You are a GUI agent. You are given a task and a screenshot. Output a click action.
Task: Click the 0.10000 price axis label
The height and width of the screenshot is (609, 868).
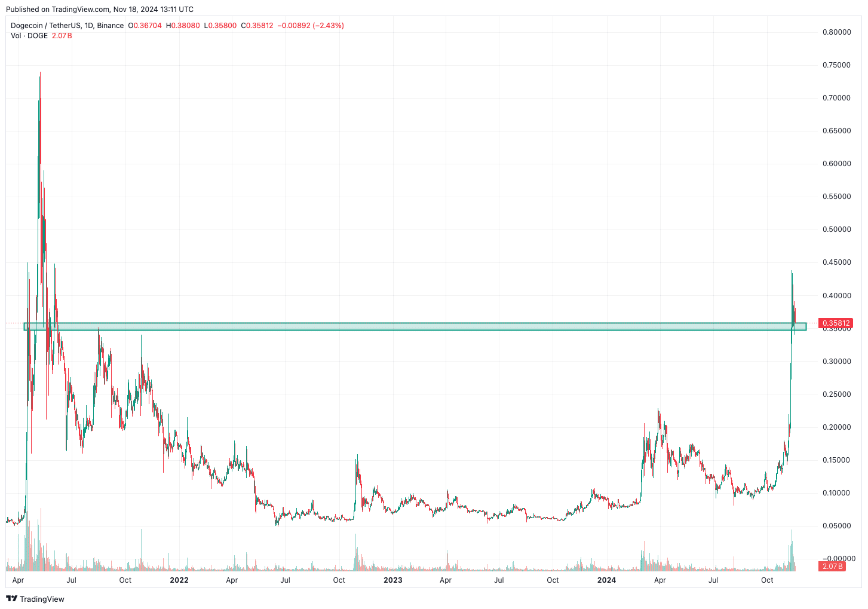pos(836,492)
